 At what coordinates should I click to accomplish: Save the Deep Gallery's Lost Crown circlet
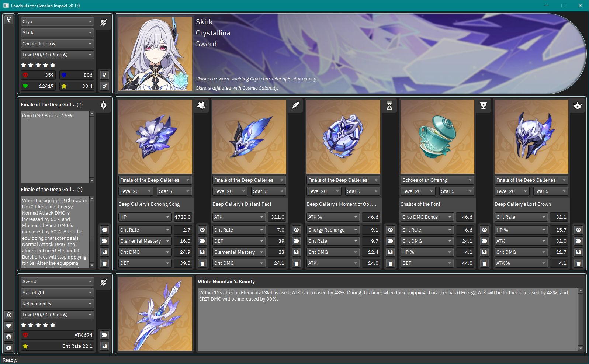click(579, 252)
